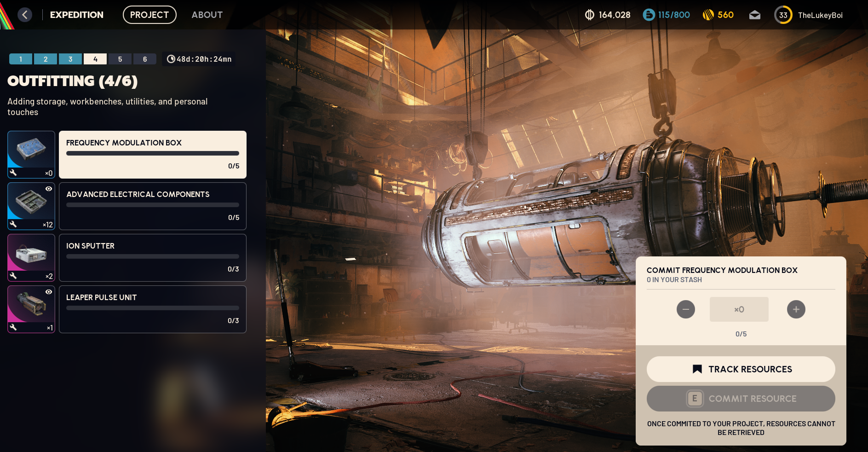Open the PROJECT tab

pos(149,15)
